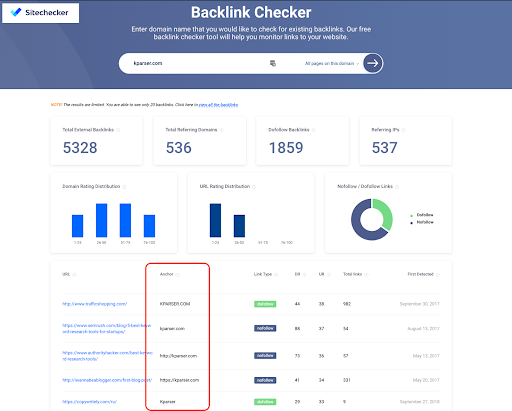Open the wannabeablogger.com backlink URL
This screenshot has height=411, width=512.
(x=107, y=380)
